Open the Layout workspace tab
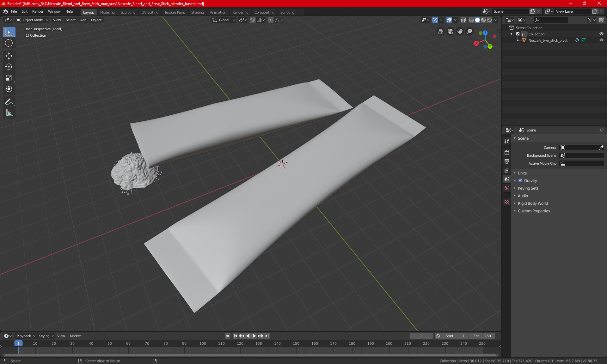Image resolution: width=607 pixels, height=364 pixels. point(88,12)
